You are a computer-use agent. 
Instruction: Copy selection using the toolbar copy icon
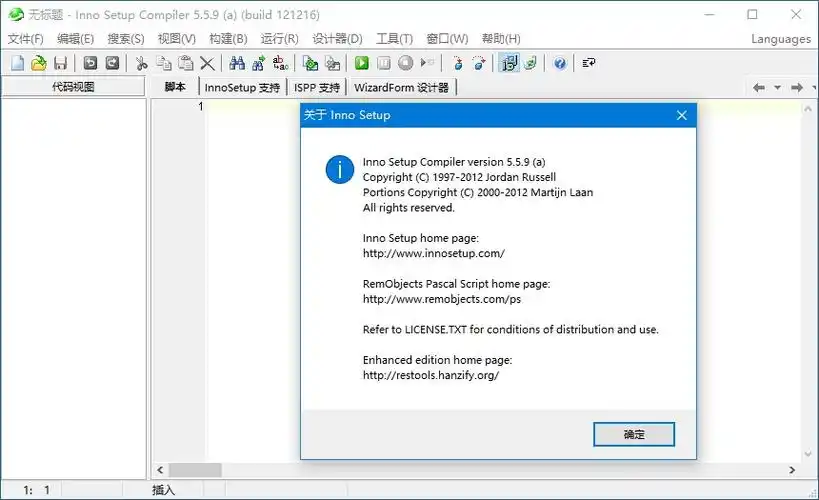coord(164,63)
